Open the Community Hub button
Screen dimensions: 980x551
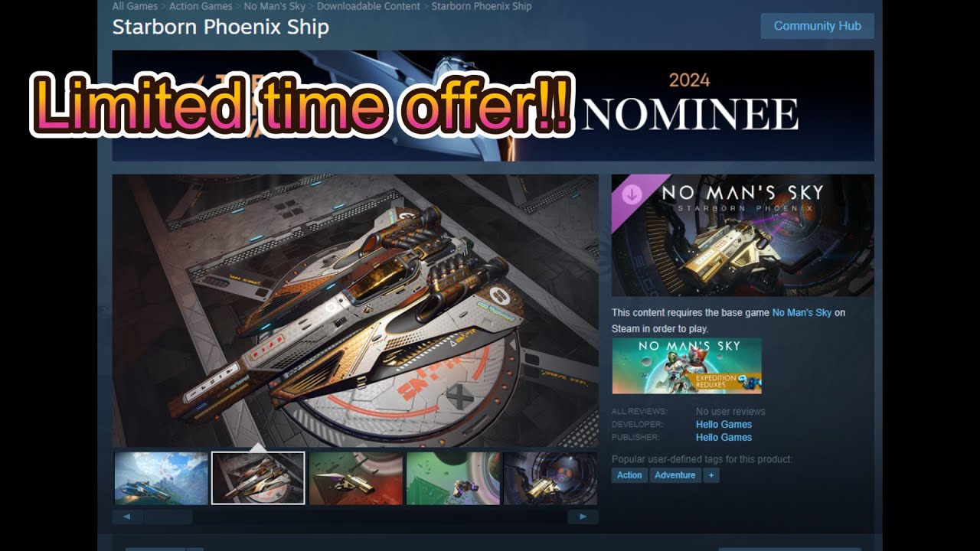[x=817, y=26]
